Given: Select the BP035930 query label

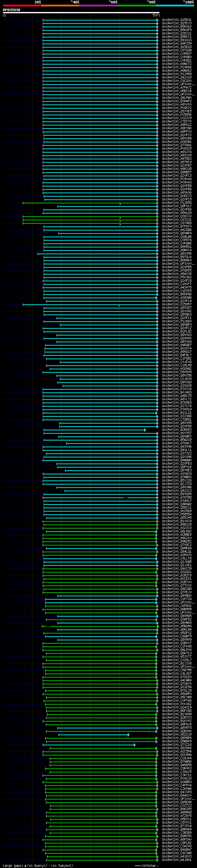Looking at the screenshot, I should pos(11,10).
